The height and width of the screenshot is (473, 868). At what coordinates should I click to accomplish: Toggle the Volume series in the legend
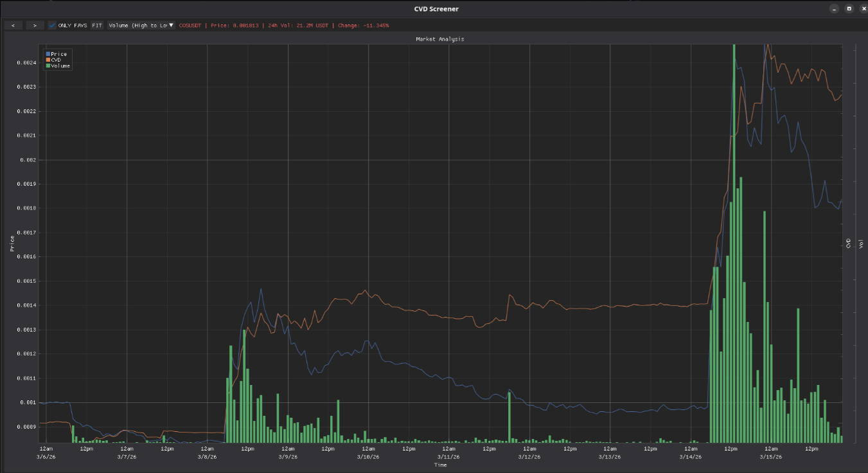point(60,66)
